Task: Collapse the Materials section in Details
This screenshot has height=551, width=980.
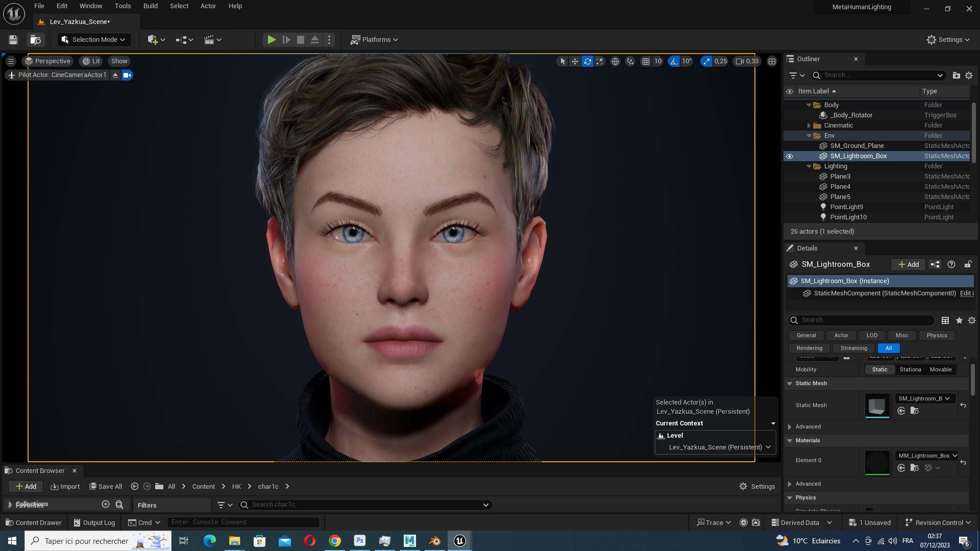Action: click(x=790, y=440)
